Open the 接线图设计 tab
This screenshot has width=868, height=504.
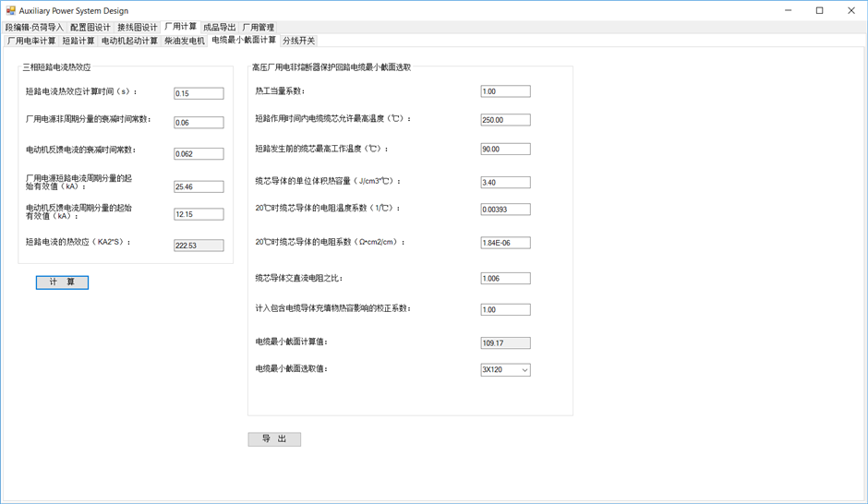click(x=138, y=27)
